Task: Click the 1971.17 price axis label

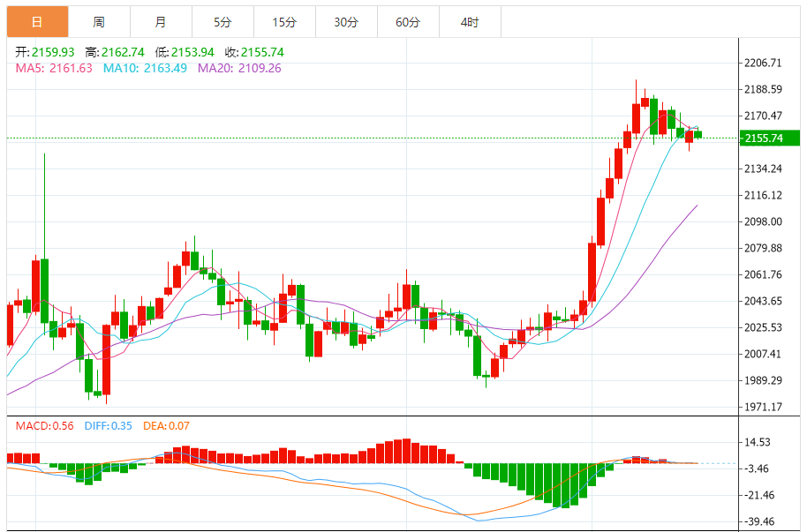Action: 763,407
